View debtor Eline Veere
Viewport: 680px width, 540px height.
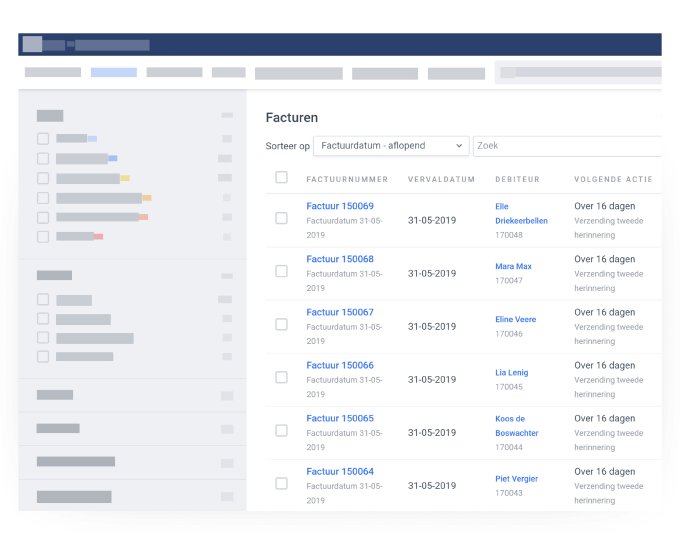[x=516, y=319]
